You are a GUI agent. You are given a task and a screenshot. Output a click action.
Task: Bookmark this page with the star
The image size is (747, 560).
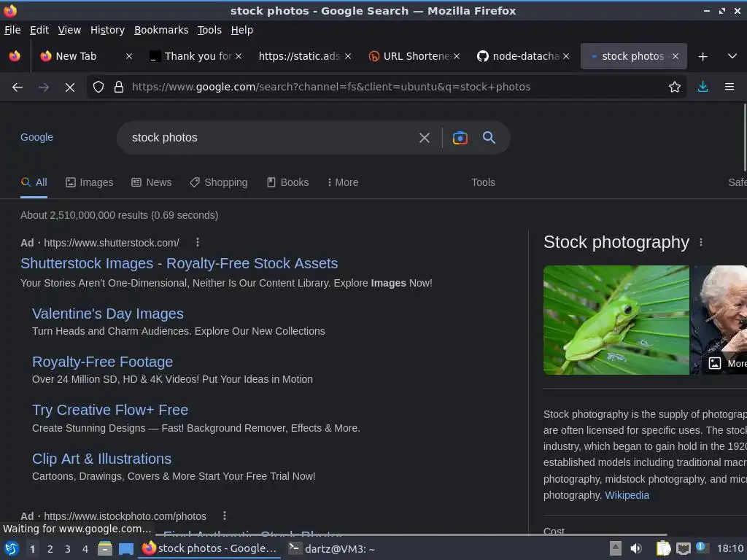click(674, 87)
